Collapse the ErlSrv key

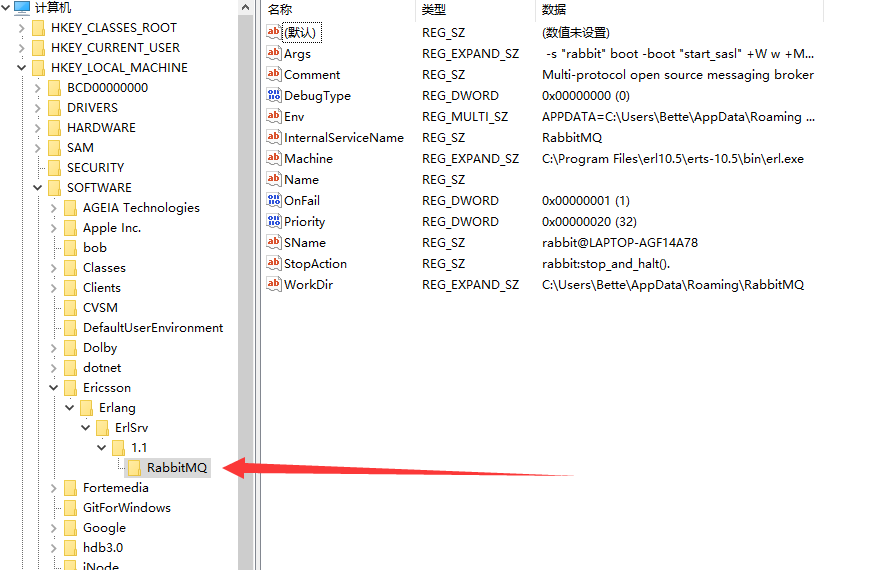click(85, 427)
